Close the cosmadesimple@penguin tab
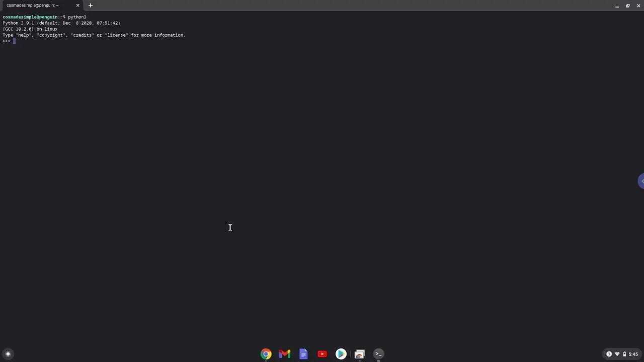Viewport: 644px width, 362px height. (77, 5)
